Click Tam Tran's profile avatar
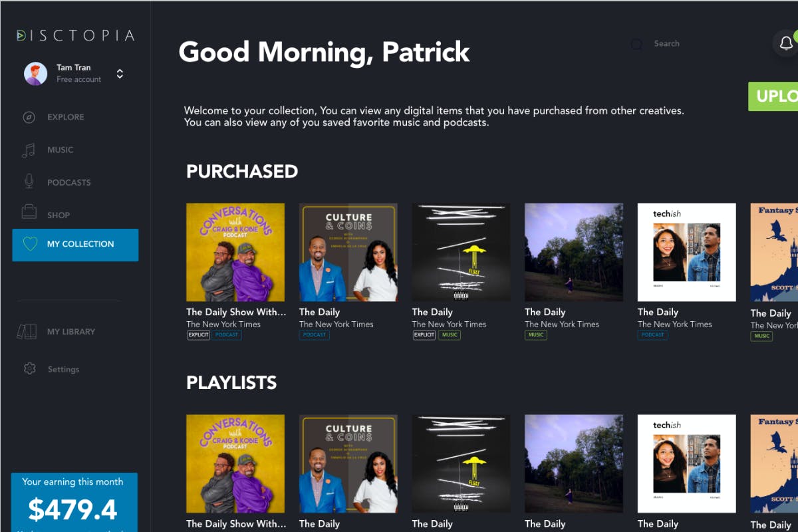798x532 pixels. 35,74
